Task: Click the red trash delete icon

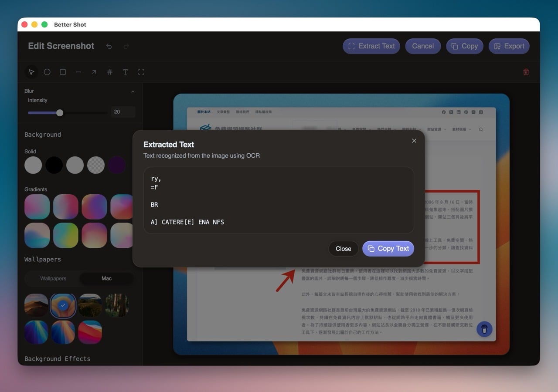Action: (526, 72)
